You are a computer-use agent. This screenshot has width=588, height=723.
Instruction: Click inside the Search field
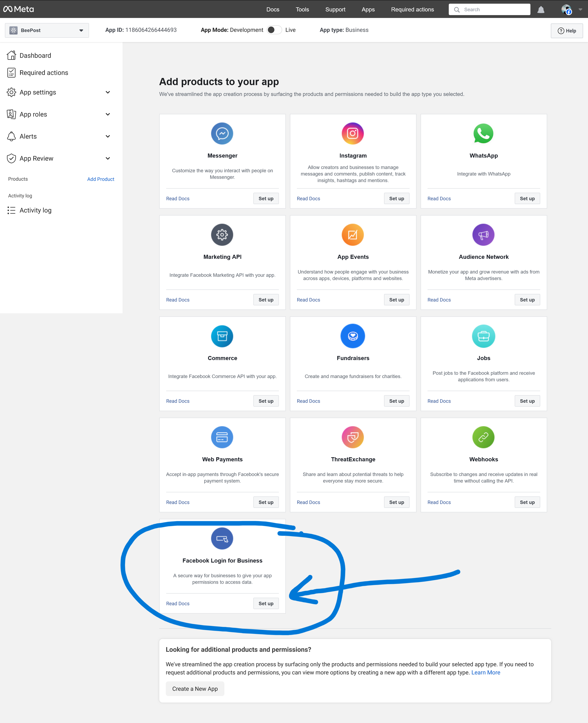click(489, 9)
